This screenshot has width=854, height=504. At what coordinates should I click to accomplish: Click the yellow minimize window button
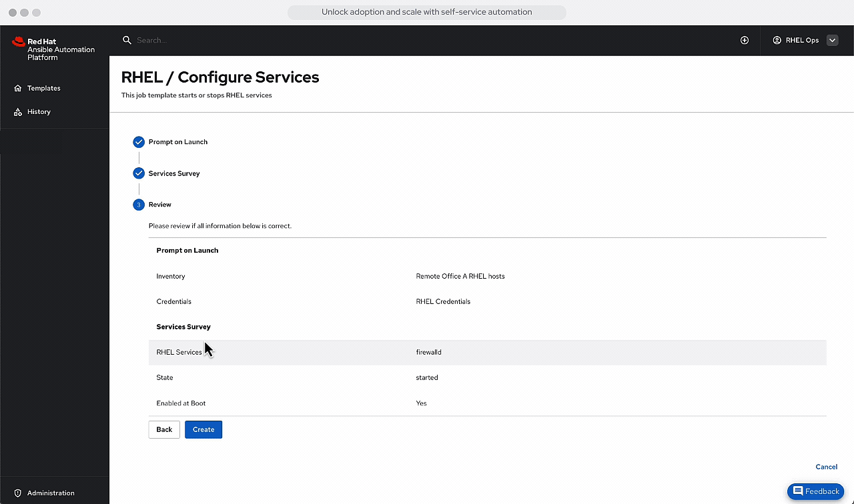coord(25,13)
